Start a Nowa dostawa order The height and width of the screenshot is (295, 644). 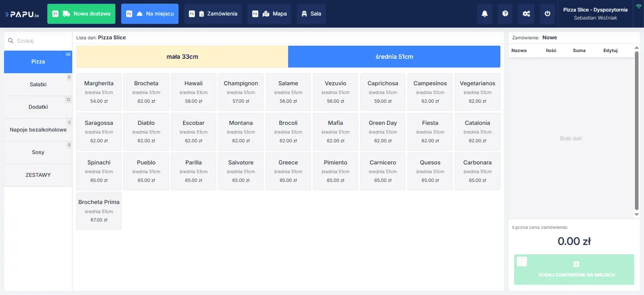81,14
